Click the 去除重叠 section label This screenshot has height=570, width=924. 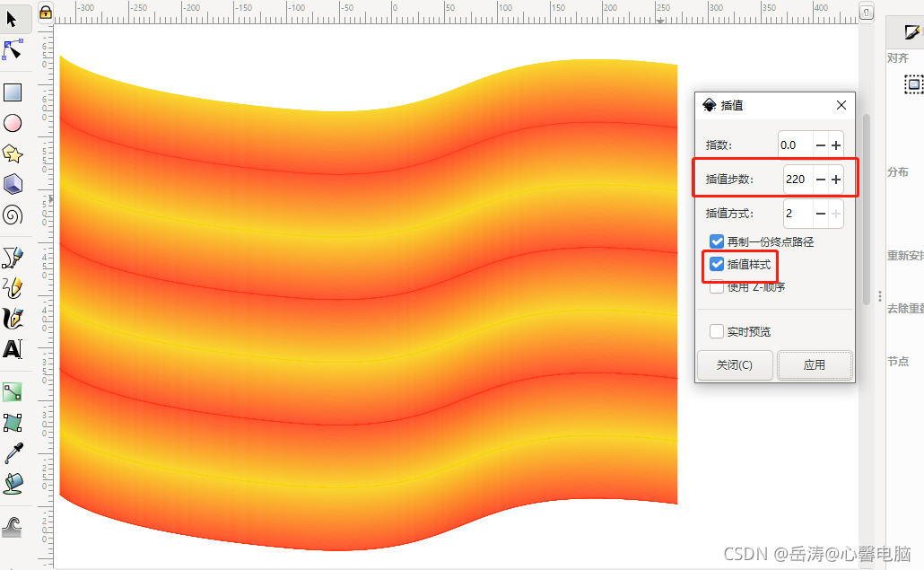pos(906,308)
